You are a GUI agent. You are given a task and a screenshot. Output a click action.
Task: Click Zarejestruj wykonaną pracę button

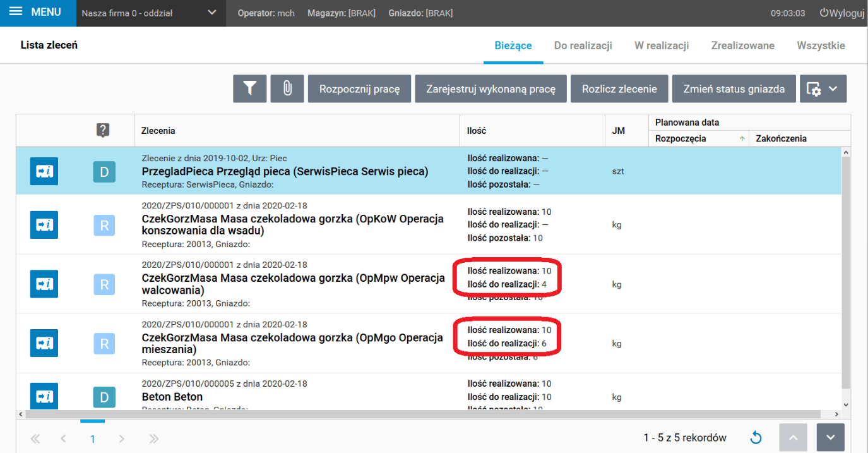[x=491, y=89]
